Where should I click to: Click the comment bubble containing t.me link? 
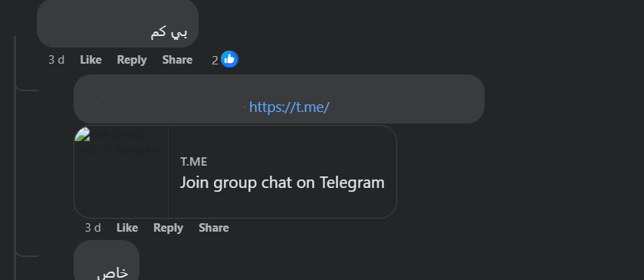(x=279, y=99)
